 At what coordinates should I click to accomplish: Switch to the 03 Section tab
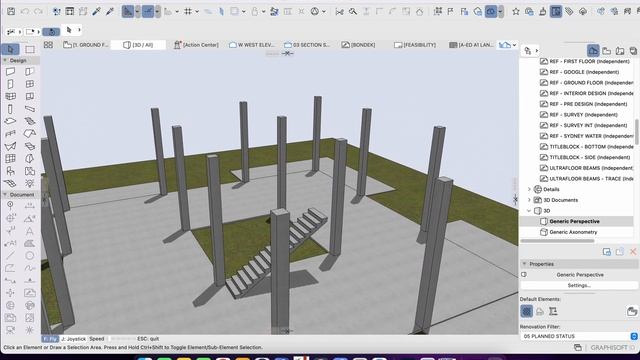[307, 45]
